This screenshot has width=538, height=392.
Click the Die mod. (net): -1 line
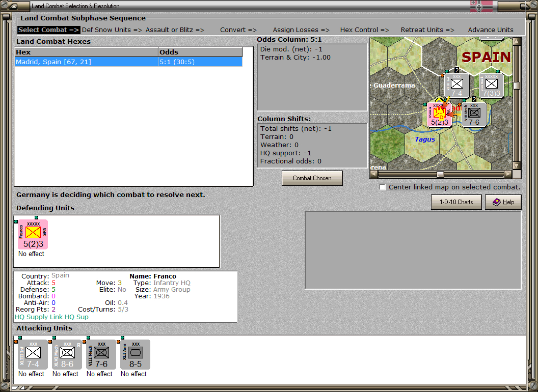point(291,49)
